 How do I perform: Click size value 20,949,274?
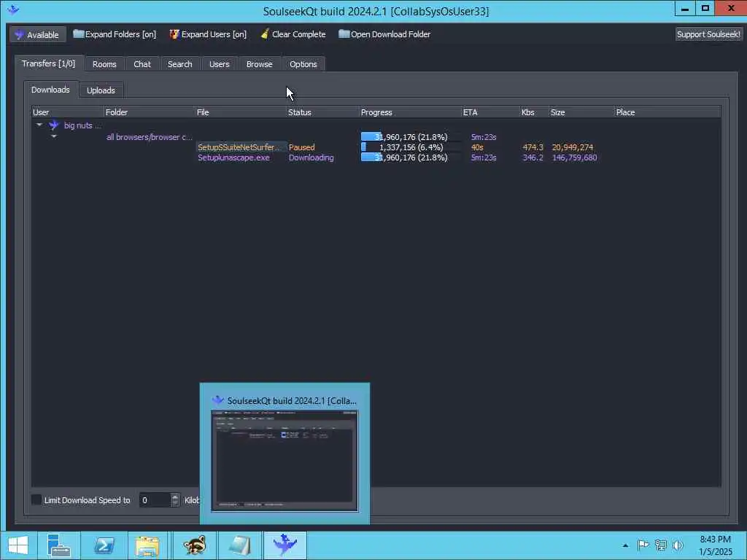[572, 147]
